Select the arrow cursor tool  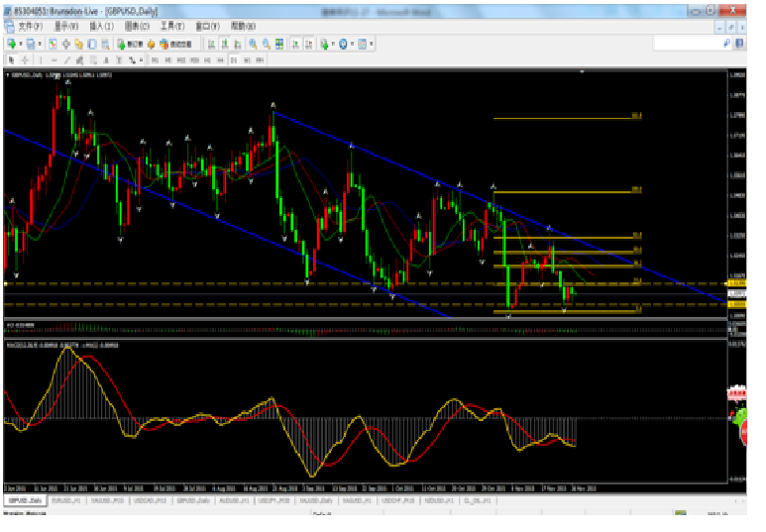(11, 60)
